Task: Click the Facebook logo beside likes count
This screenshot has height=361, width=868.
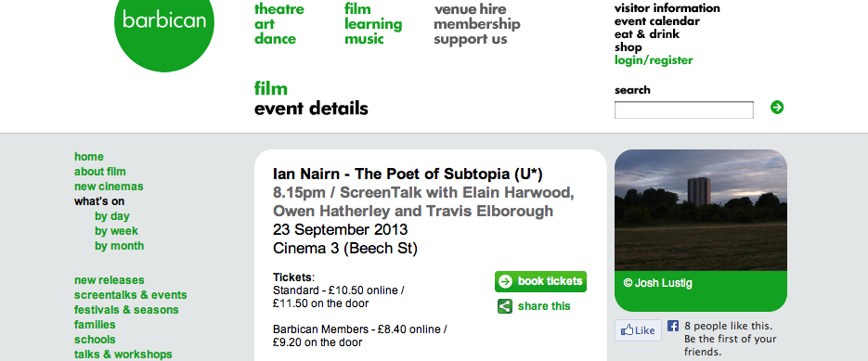Action: click(x=673, y=326)
